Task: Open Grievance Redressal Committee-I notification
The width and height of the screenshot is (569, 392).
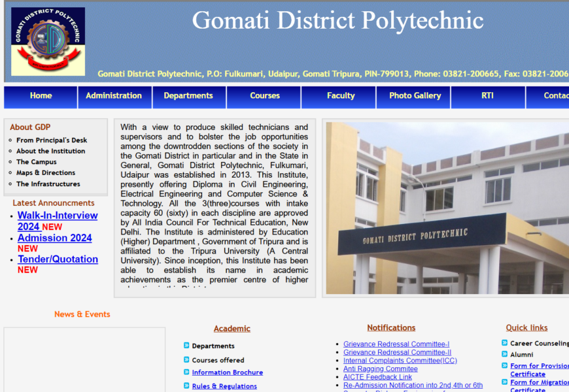Action: tap(396, 344)
